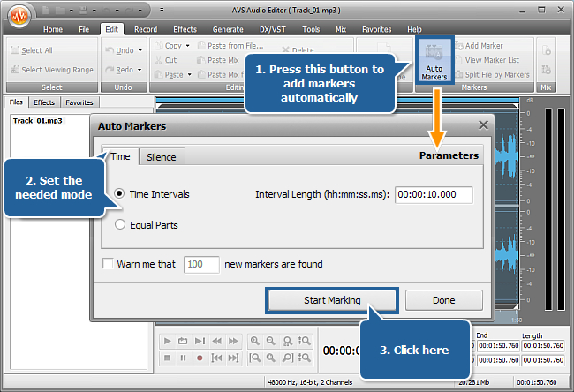
Task: Click the Cut scissors command
Action: point(166,60)
